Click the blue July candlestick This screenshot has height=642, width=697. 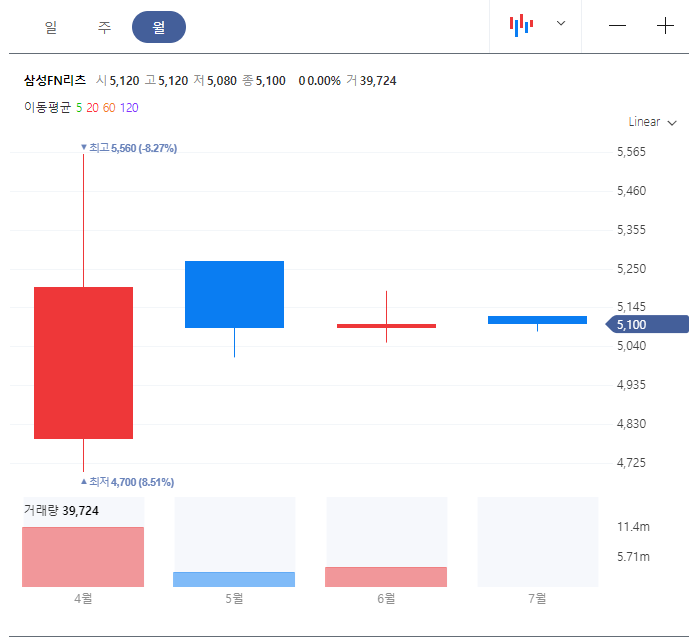pyautogui.click(x=537, y=320)
